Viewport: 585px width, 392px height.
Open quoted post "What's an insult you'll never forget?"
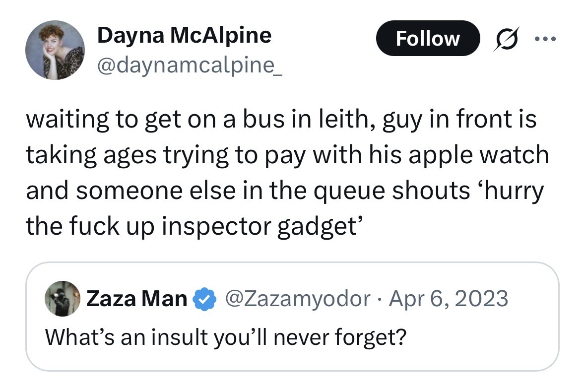tap(226, 337)
